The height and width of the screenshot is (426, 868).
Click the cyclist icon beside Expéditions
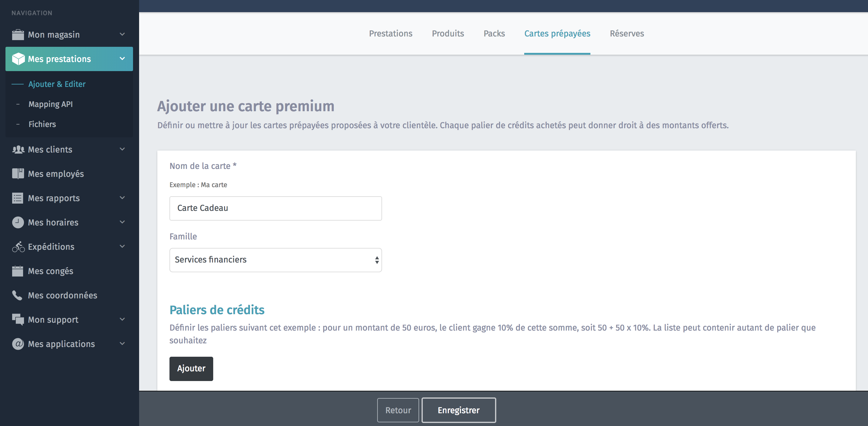click(18, 247)
